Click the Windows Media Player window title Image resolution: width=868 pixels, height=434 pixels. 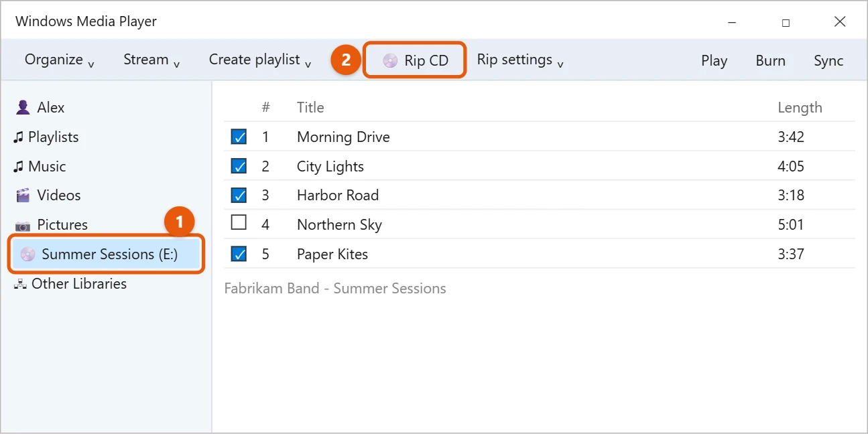pyautogui.click(x=86, y=21)
